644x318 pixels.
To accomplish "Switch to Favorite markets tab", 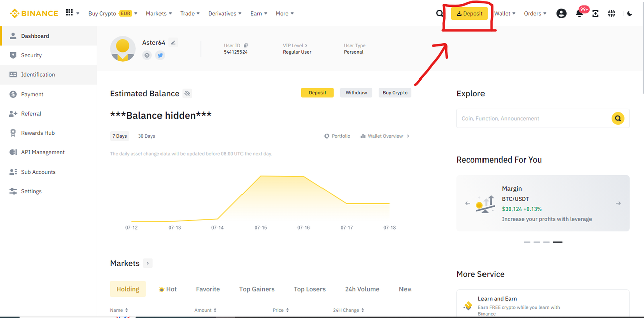I will 208,289.
